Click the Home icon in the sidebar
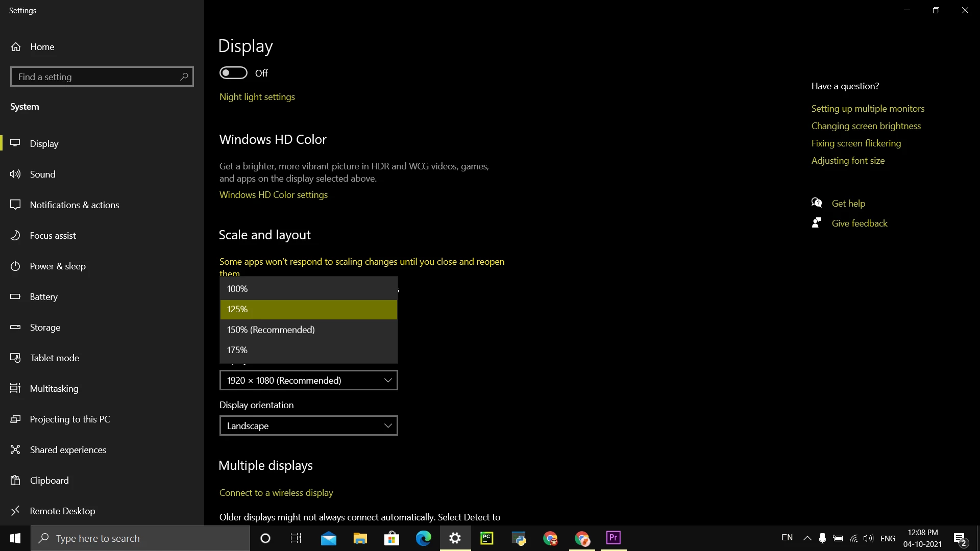Screen dimensions: 980x551 tap(16, 47)
